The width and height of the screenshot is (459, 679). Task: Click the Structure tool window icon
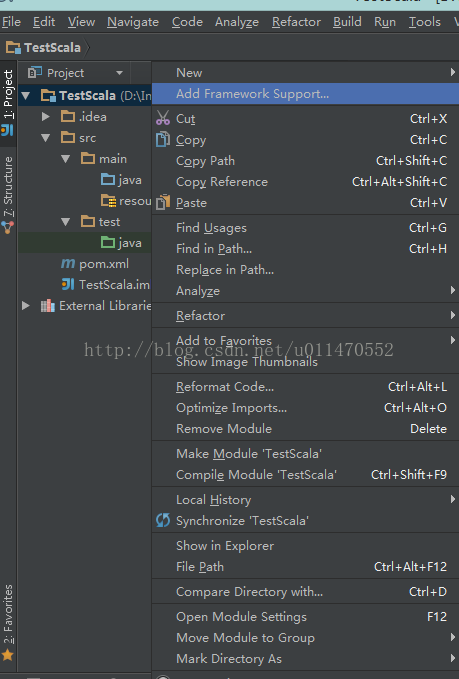pos(8,227)
